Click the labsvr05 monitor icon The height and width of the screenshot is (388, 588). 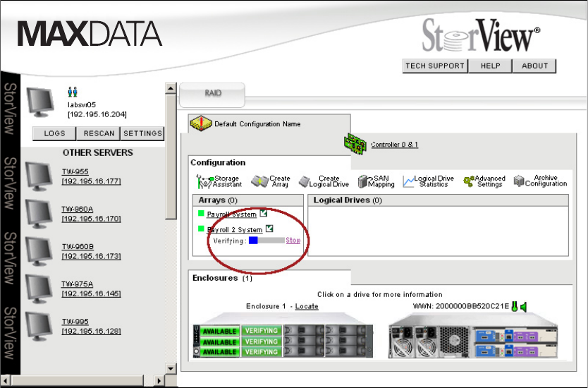40,102
